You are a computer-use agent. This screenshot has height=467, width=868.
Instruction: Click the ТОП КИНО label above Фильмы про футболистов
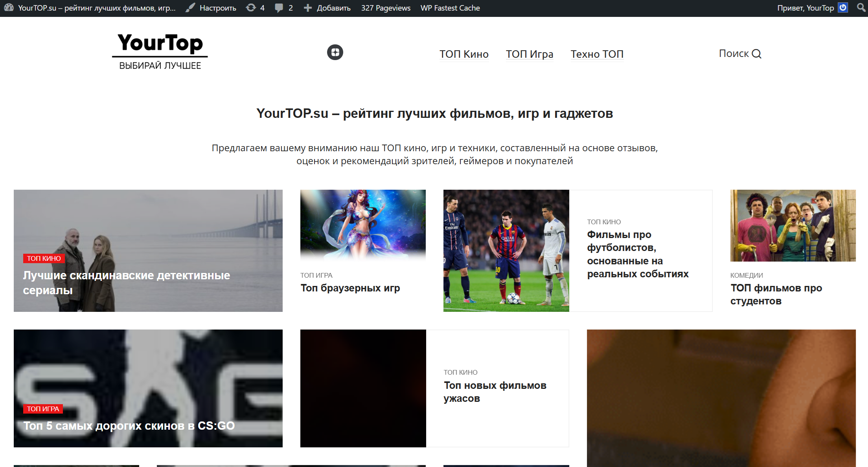pyautogui.click(x=604, y=222)
